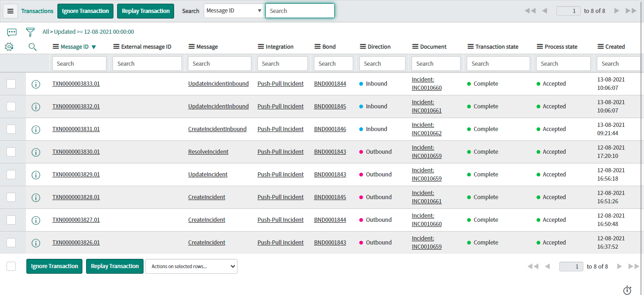This screenshot has width=644, height=295.
Task: Open the response time stopwatch icon
Action: coord(627,290)
